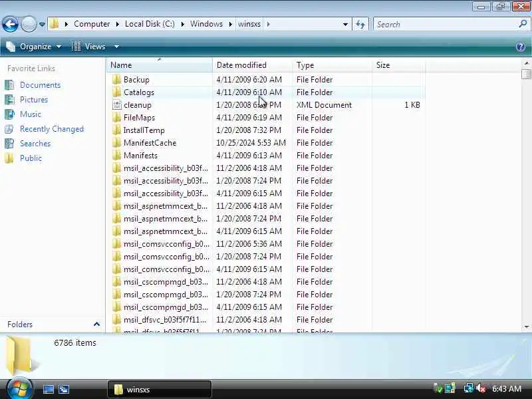Click the greyed Forward navigation button
The width and height of the screenshot is (532, 399).
[29, 24]
